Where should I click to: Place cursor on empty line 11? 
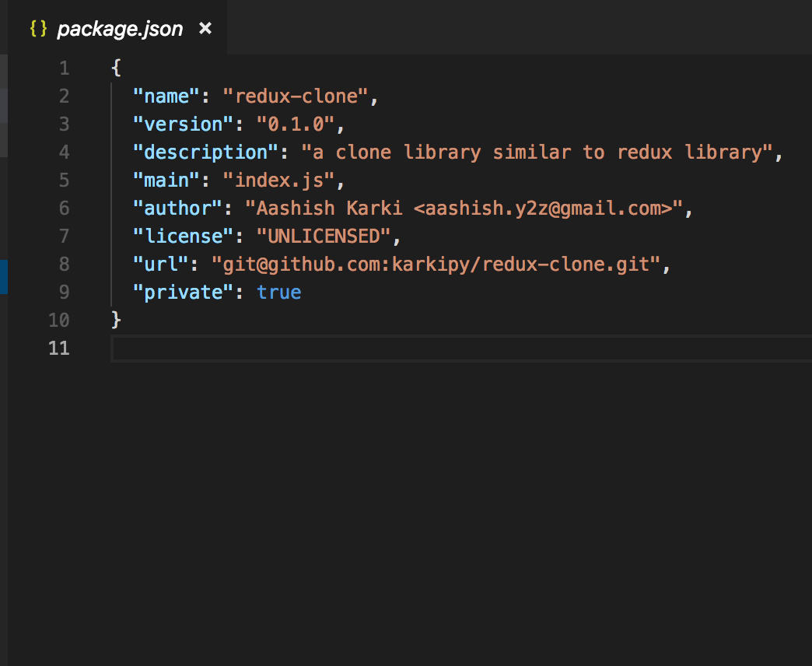[233, 348]
